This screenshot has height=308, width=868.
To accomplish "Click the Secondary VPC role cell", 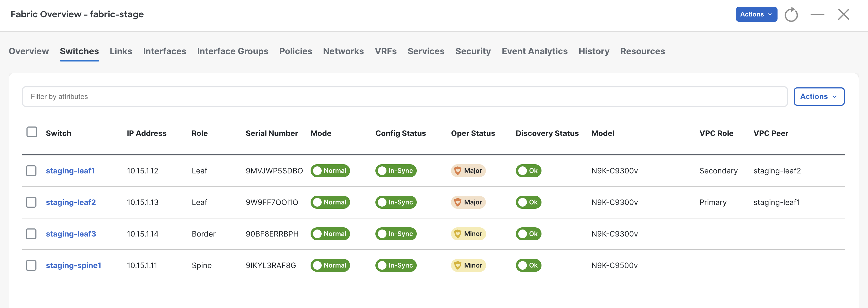I will pyautogui.click(x=718, y=171).
